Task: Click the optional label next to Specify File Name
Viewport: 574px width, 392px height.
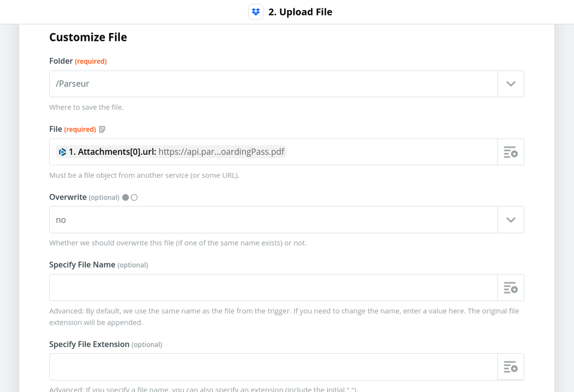Action: [x=133, y=264]
